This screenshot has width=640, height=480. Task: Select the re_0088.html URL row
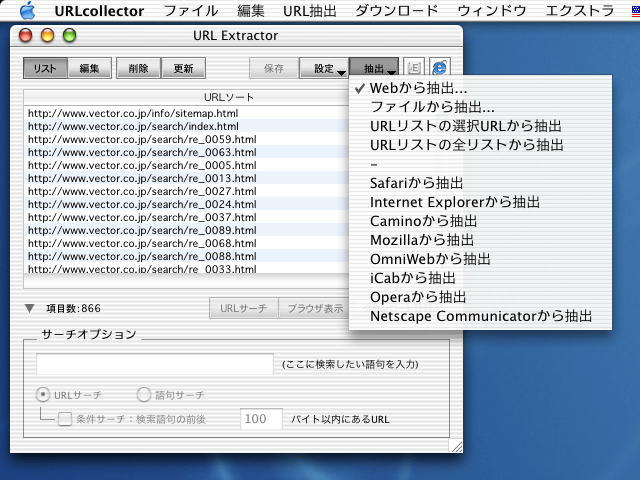[187, 256]
